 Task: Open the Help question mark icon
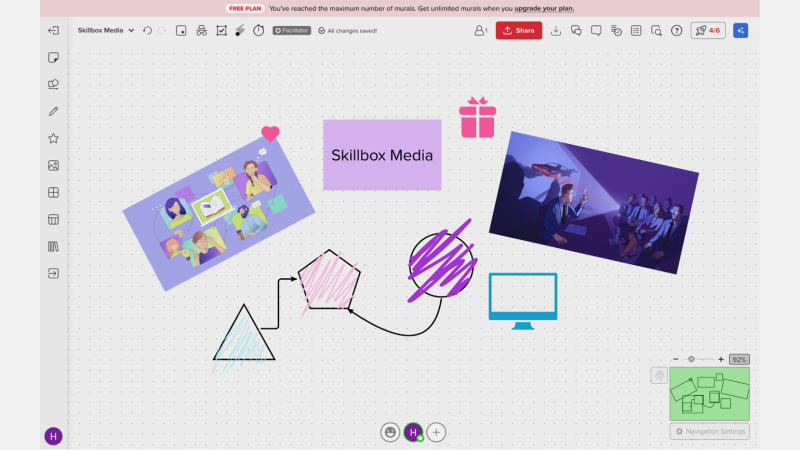[677, 31]
